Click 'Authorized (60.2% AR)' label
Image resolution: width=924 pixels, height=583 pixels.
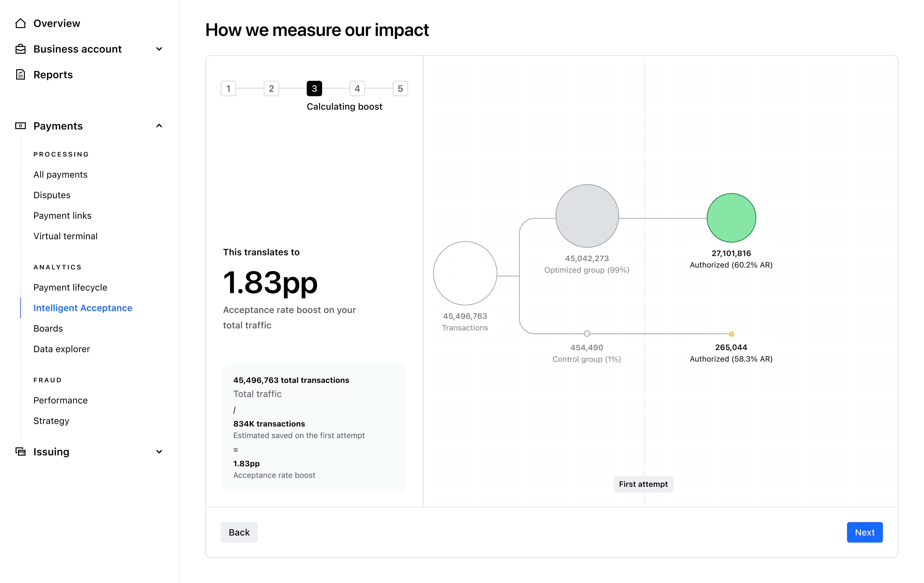click(x=731, y=265)
